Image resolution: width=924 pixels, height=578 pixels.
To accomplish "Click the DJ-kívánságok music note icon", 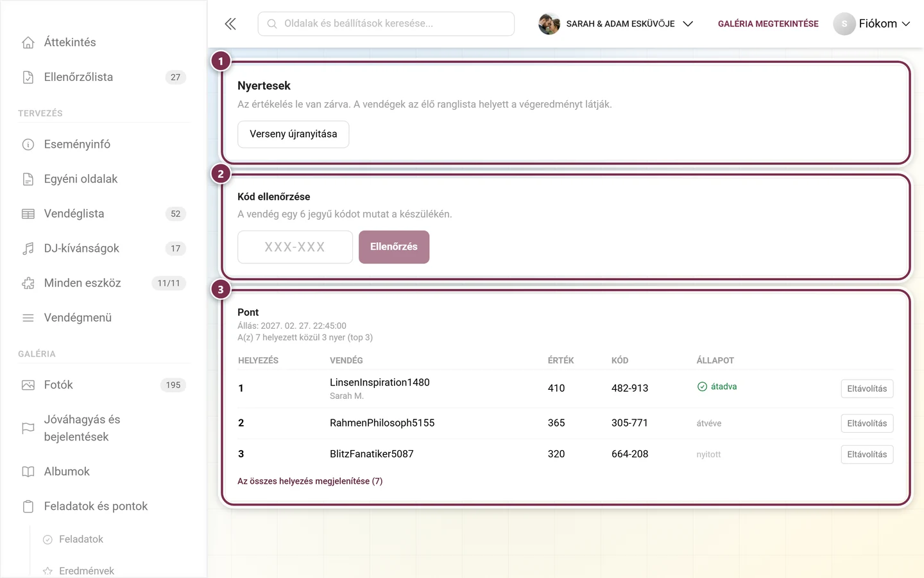I will 28,249.
